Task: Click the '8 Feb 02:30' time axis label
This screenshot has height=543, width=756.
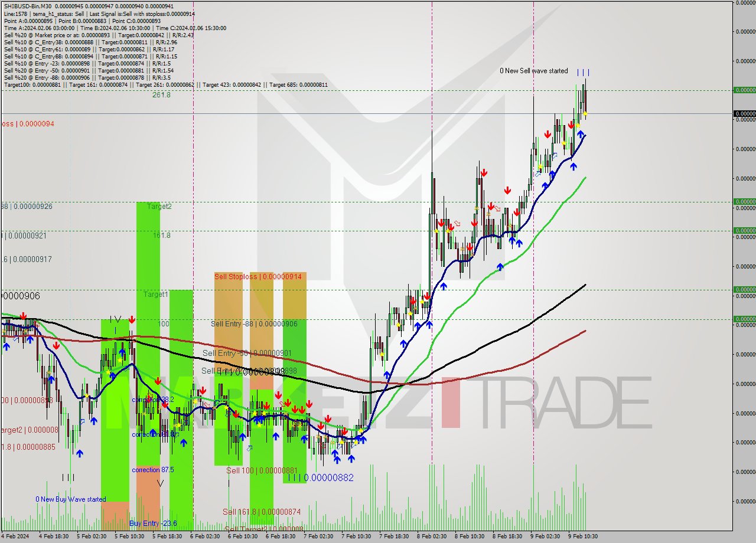Action: tap(432, 537)
